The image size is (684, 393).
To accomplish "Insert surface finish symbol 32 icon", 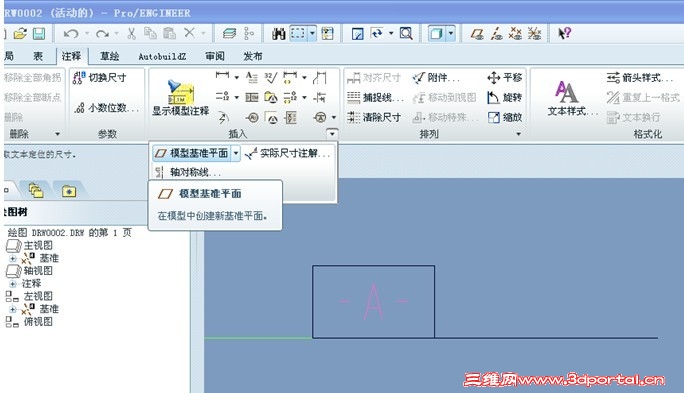I will [x=270, y=78].
